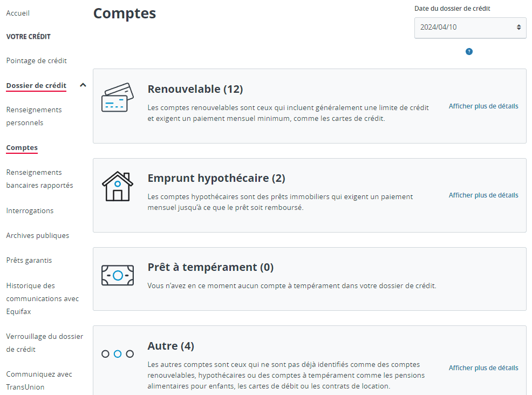Click the blue question mark help icon
Screen dimensions: 532x395
coord(469,52)
